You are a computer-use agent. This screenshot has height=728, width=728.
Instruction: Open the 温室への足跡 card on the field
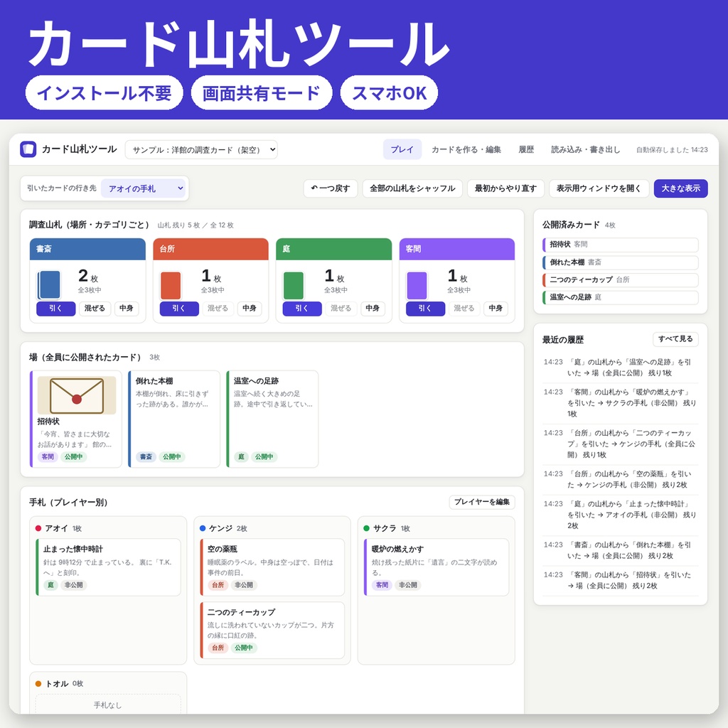[272, 419]
